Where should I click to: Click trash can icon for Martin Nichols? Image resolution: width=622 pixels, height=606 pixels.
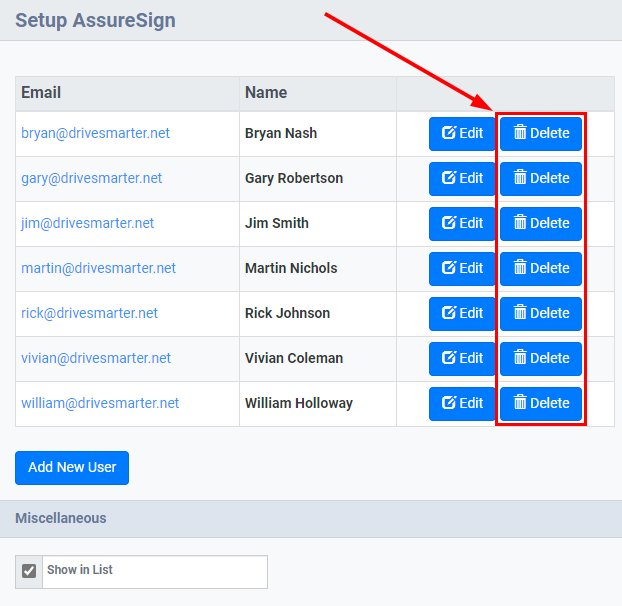tap(520, 267)
